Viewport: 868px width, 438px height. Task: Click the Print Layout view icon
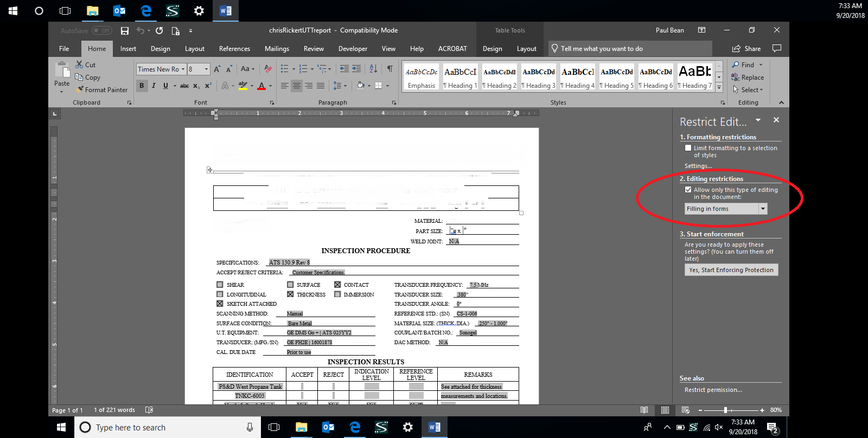(x=665, y=410)
